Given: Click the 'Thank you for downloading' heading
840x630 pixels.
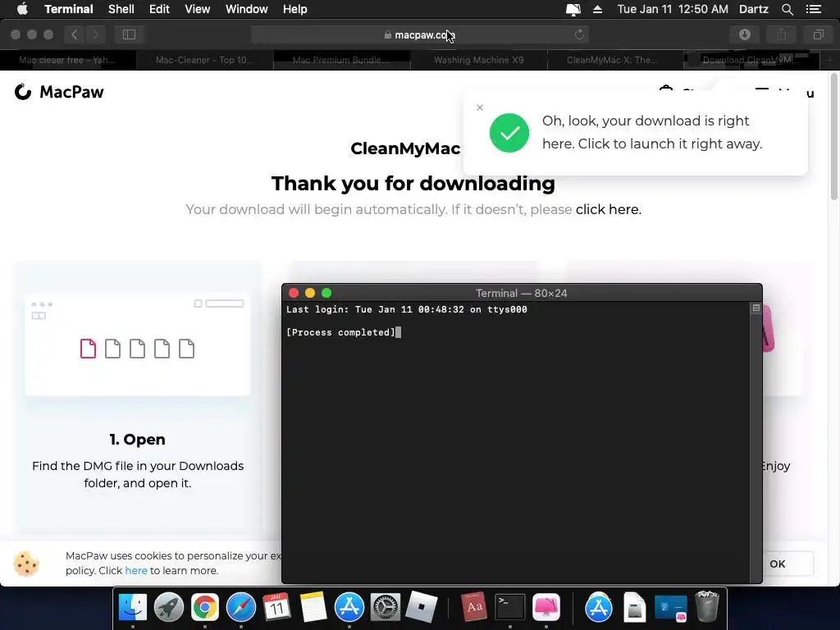Looking at the screenshot, I should point(413,183).
